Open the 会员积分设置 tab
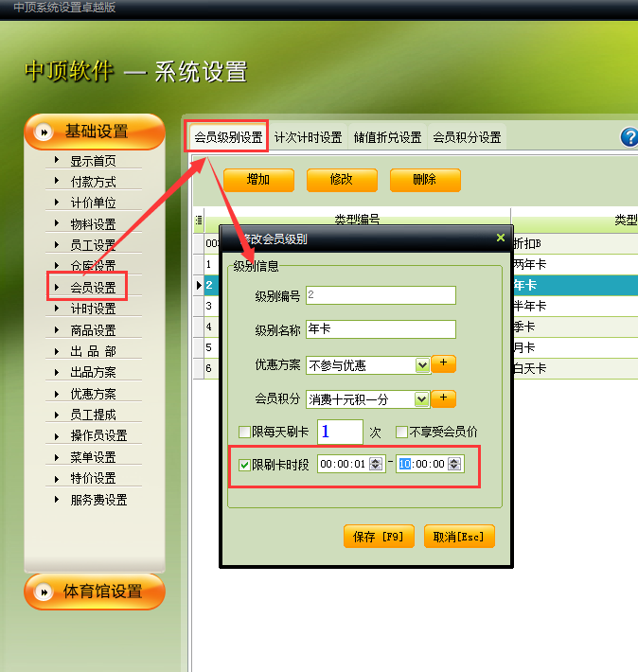The image size is (638, 672). pos(467,137)
